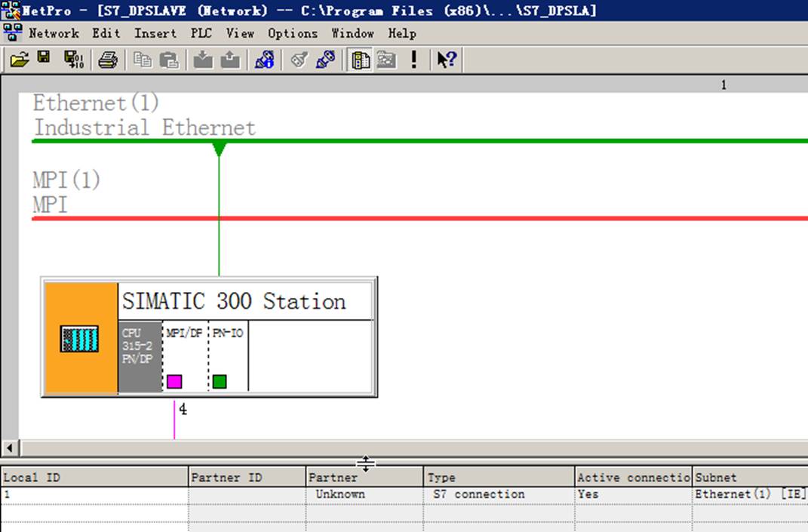Open the Network menu
The height and width of the screenshot is (532, 808).
tap(54, 33)
